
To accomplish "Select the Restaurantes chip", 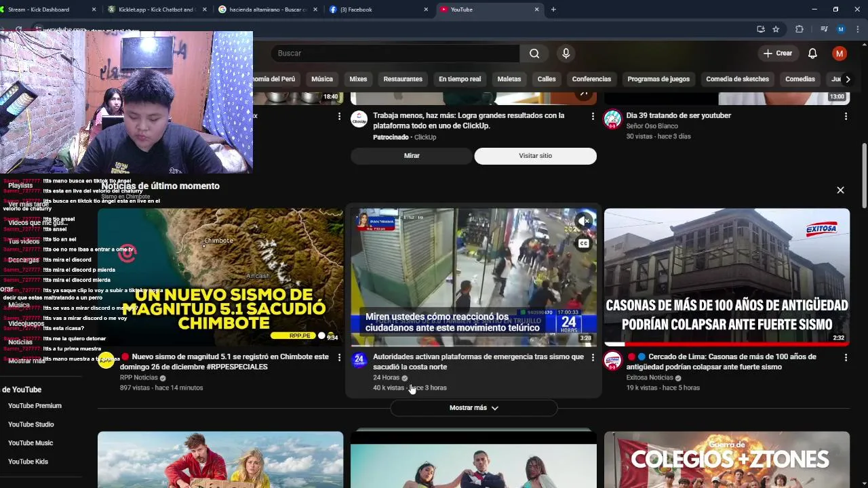I will coord(403,79).
